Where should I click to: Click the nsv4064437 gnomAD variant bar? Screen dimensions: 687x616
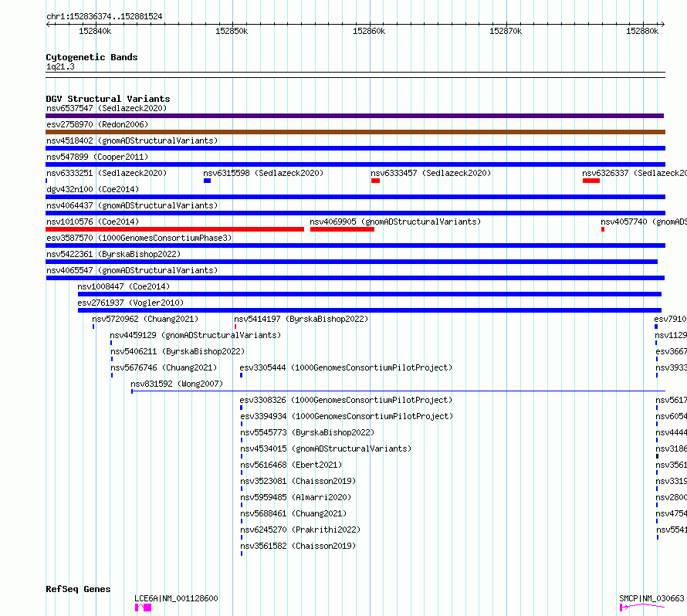[355, 213]
